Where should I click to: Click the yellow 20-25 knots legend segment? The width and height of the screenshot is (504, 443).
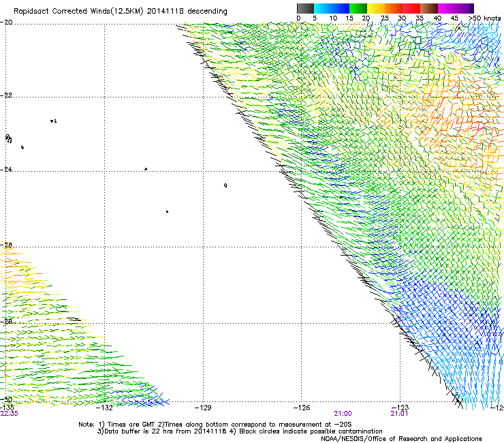point(376,8)
